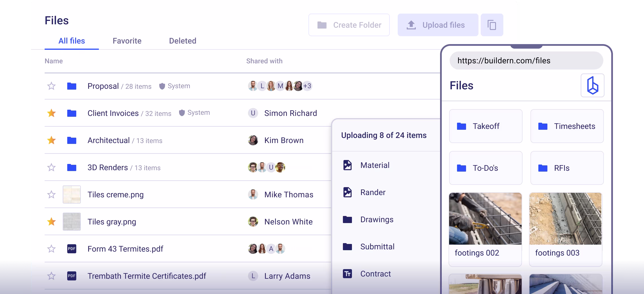Click the Submittal folder icon in upload list
This screenshot has width=644, height=294.
point(347,247)
